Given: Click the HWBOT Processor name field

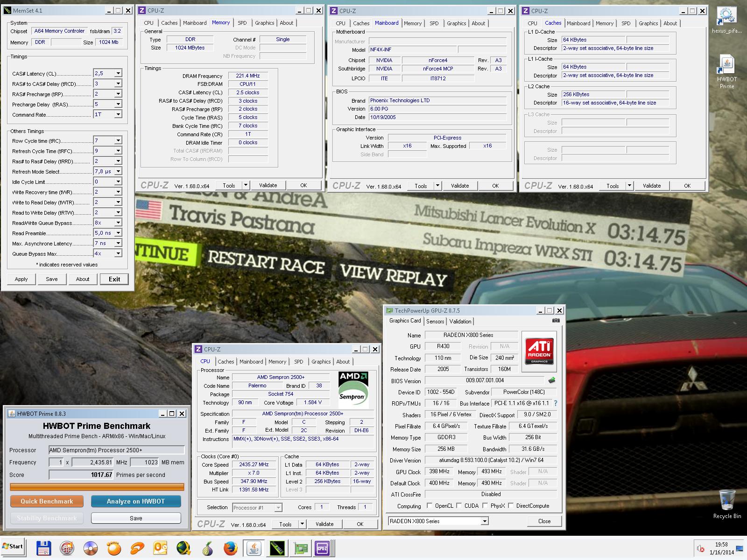Looking at the screenshot, I should click(117, 450).
